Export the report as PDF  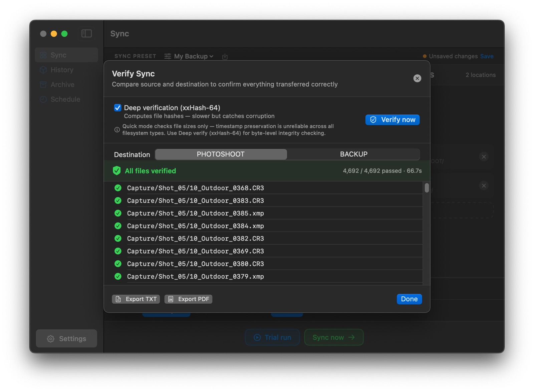(188, 299)
